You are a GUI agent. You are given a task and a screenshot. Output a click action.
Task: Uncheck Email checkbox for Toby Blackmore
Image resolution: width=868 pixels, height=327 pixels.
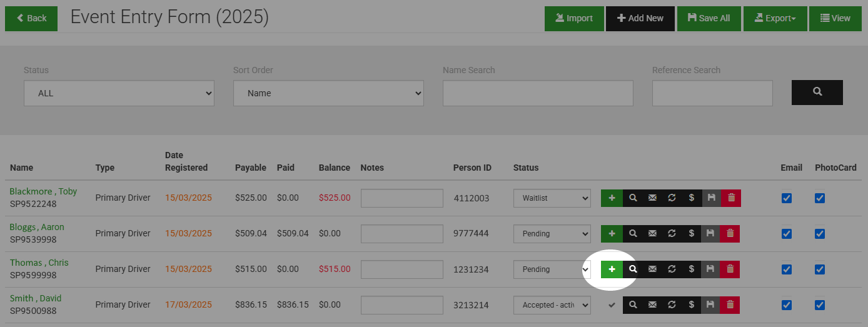coord(787,198)
